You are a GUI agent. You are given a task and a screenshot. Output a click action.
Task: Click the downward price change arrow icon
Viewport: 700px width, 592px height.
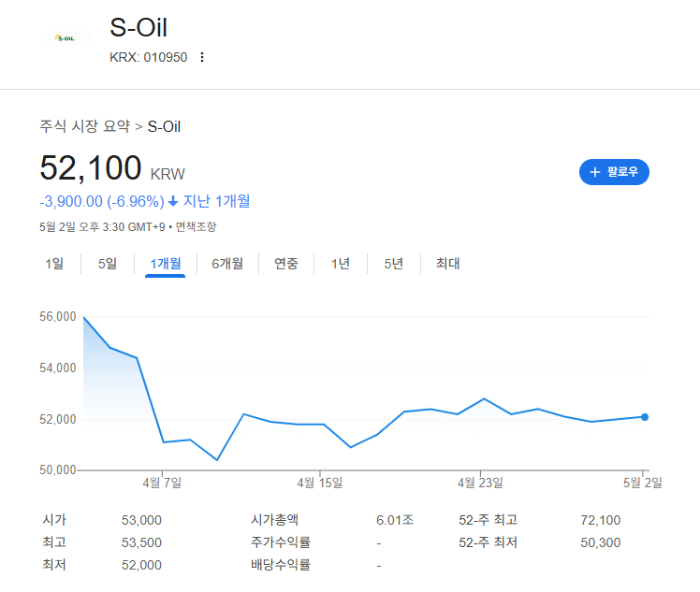click(x=173, y=202)
